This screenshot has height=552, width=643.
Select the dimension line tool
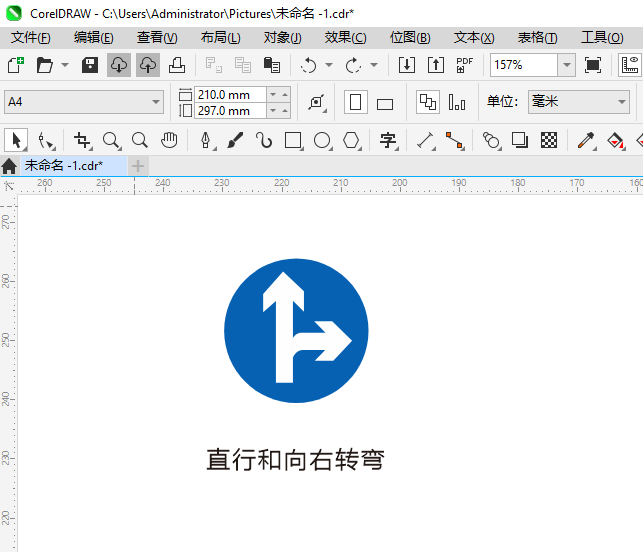pos(426,140)
